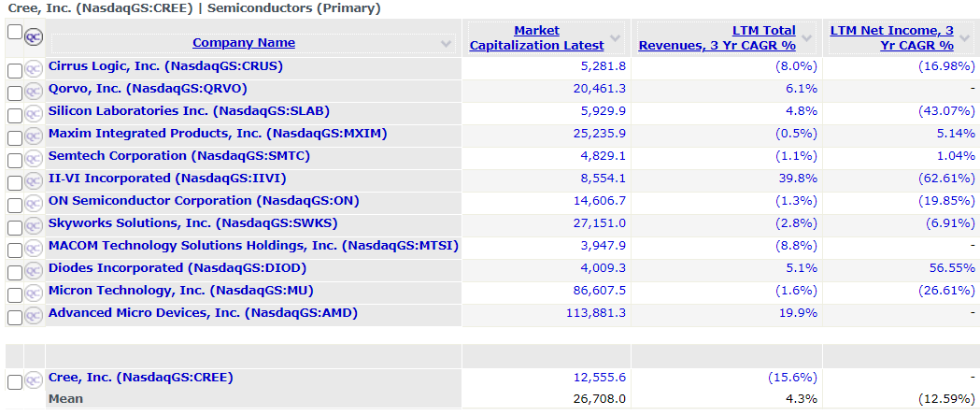Sort by LTM Net Income CAGR header
This screenshot has width=980, height=415.
892,37
